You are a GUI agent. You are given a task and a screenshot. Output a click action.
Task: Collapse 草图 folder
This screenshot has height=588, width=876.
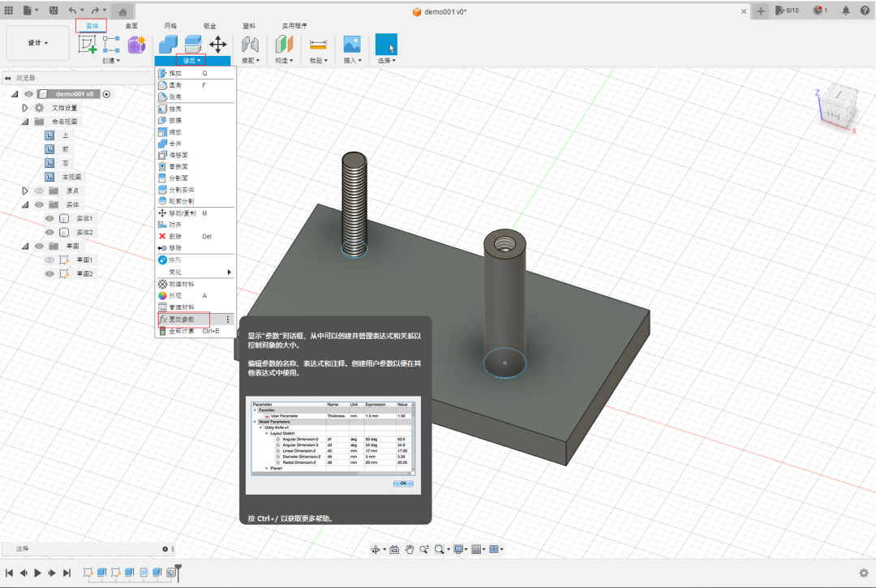[x=25, y=246]
